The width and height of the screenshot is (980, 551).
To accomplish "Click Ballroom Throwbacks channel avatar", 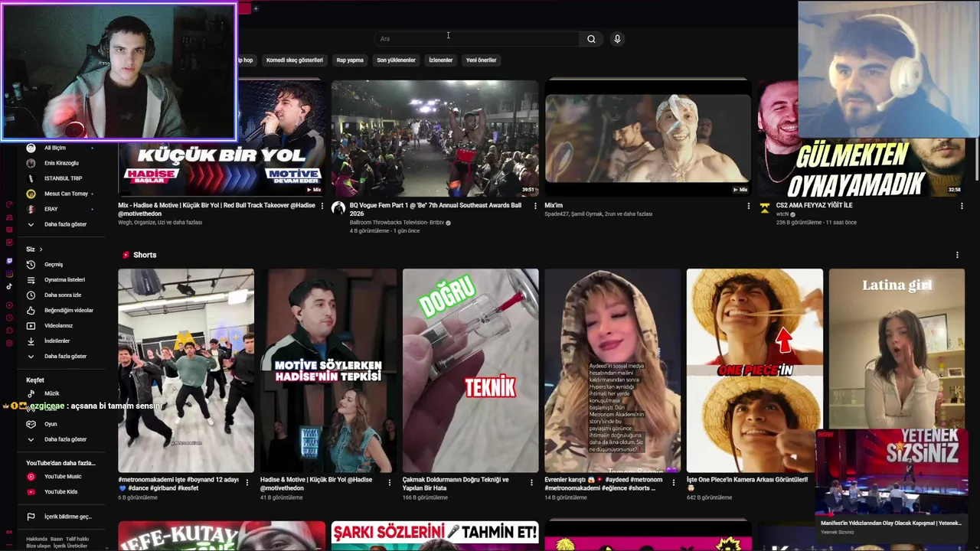I will click(x=338, y=208).
